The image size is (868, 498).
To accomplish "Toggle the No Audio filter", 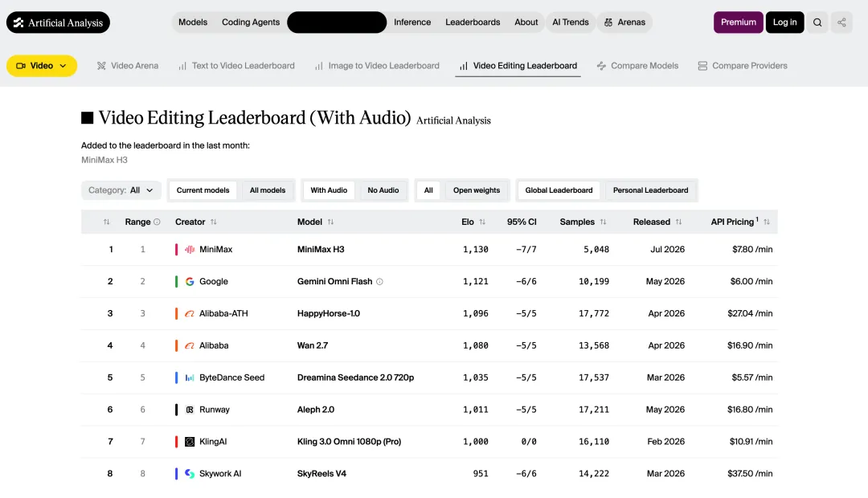I will pyautogui.click(x=383, y=190).
